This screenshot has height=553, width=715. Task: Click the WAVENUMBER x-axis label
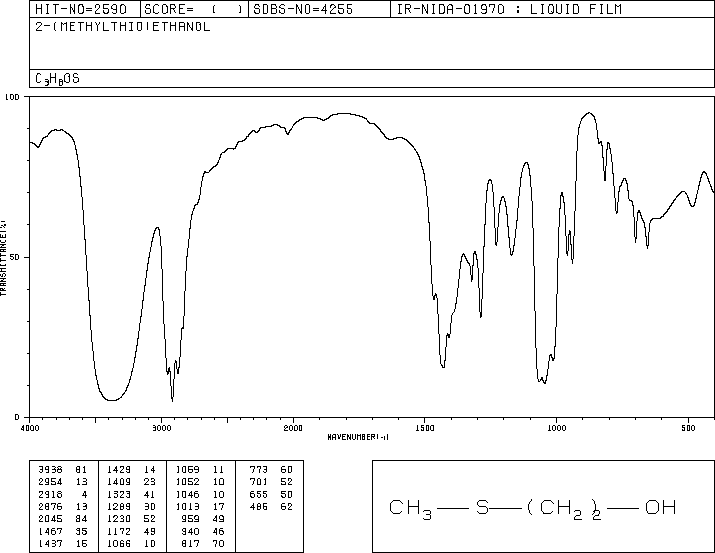358,437
